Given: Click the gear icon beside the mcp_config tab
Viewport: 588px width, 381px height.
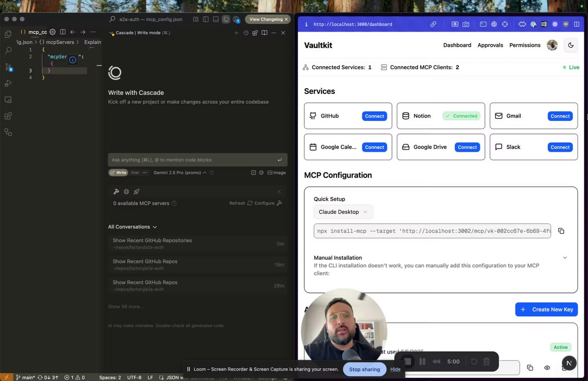Looking at the screenshot, I should [52, 32].
